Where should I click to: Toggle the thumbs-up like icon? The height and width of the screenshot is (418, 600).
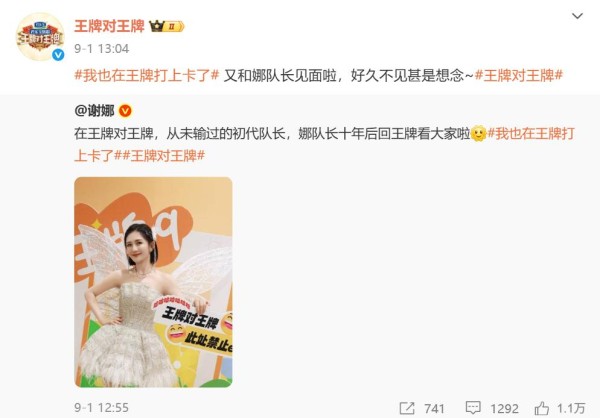(x=541, y=408)
